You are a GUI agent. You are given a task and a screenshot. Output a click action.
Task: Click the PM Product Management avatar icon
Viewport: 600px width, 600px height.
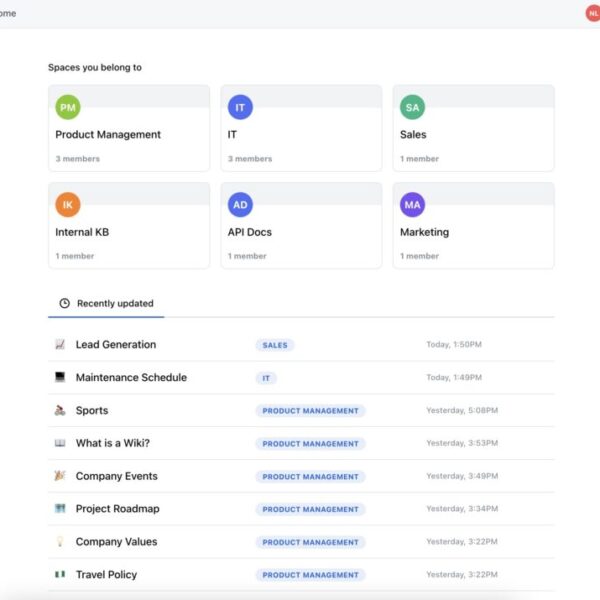(68, 108)
